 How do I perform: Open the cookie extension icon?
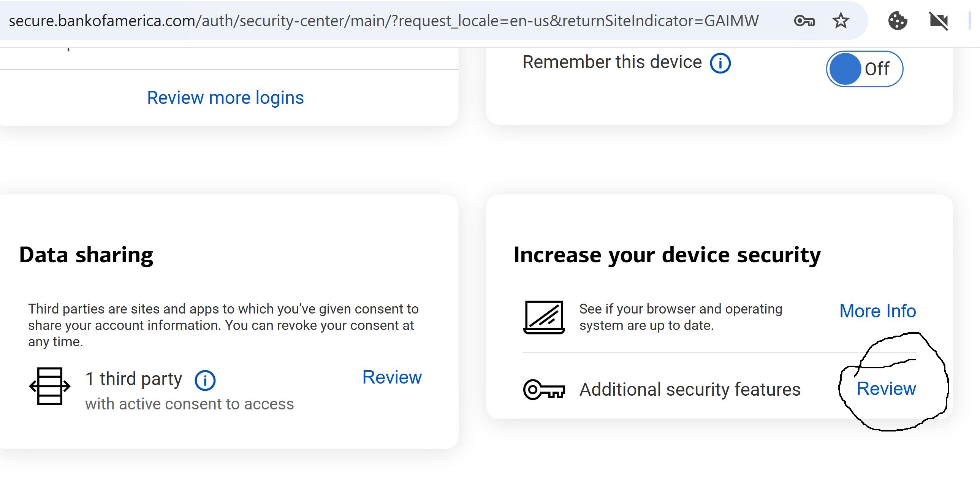pos(898,21)
